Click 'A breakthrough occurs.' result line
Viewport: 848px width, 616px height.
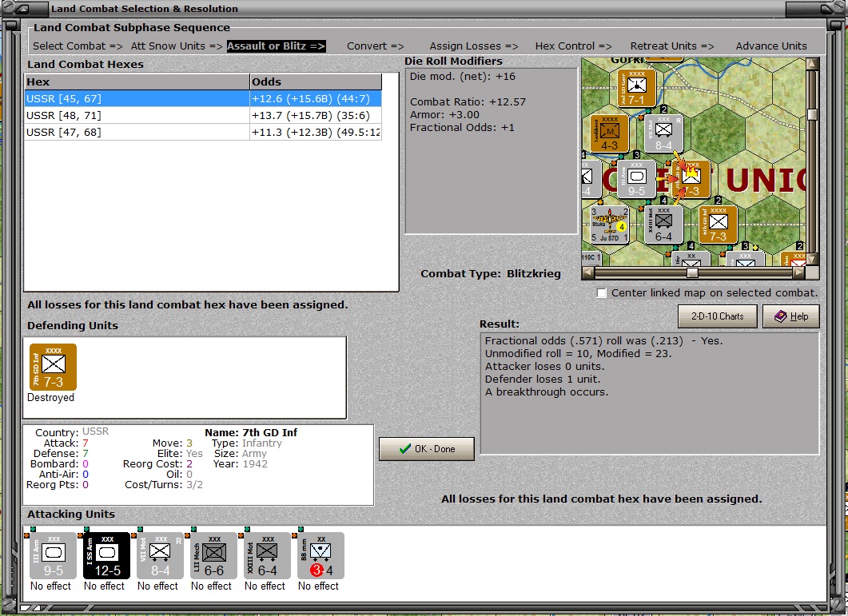[546, 392]
